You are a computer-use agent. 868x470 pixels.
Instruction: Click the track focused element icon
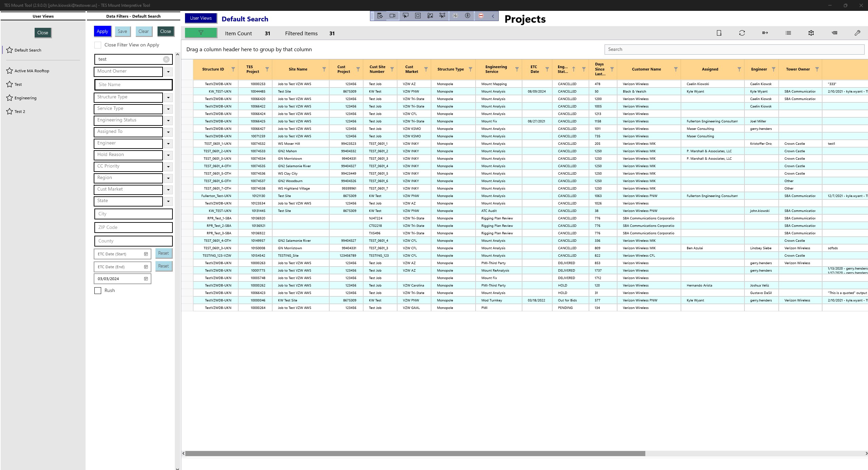click(x=442, y=16)
